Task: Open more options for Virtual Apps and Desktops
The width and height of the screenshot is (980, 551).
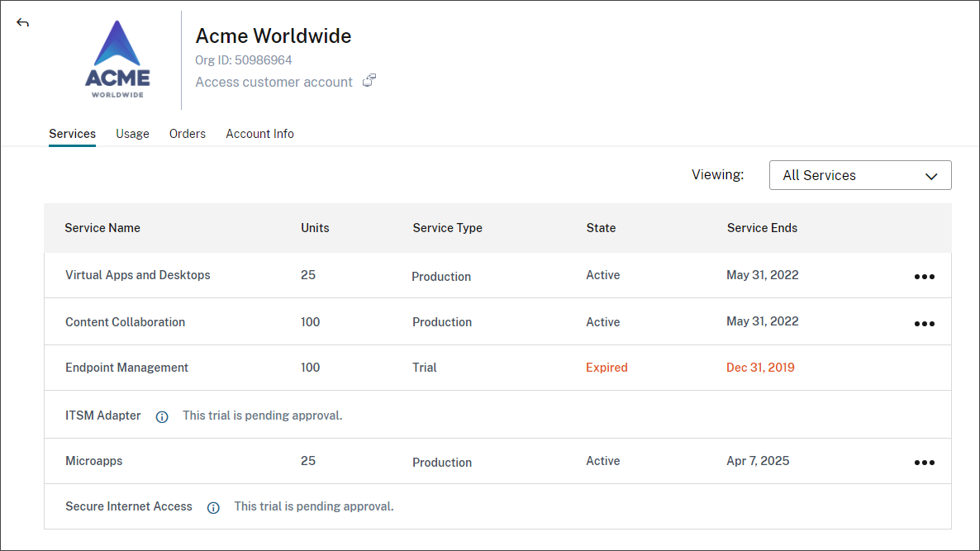Action: [925, 277]
